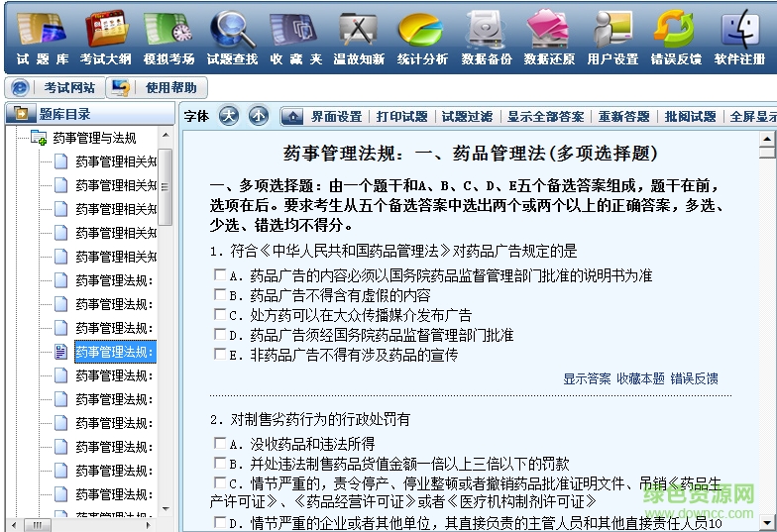
Task: Click the selected chapter document icon
Action: pyautogui.click(x=61, y=352)
